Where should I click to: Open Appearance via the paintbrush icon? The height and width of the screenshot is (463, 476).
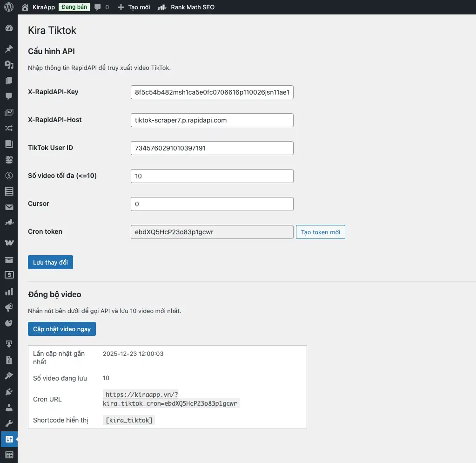pyautogui.click(x=9, y=376)
